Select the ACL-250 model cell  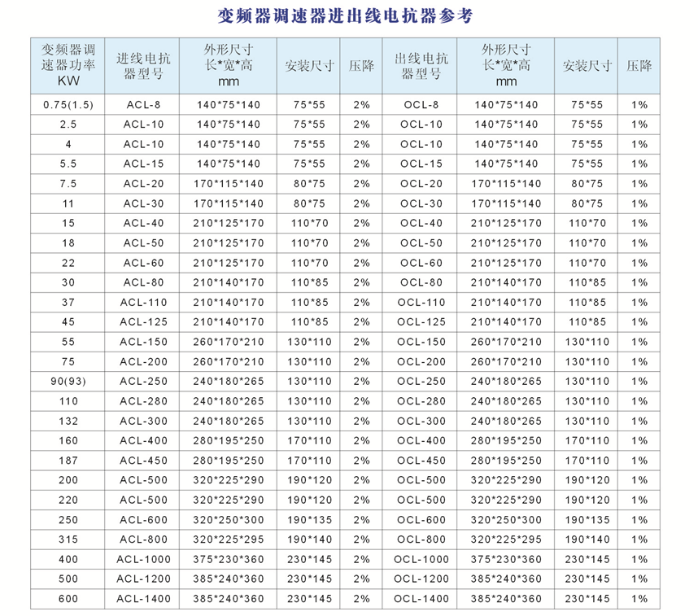tap(143, 382)
